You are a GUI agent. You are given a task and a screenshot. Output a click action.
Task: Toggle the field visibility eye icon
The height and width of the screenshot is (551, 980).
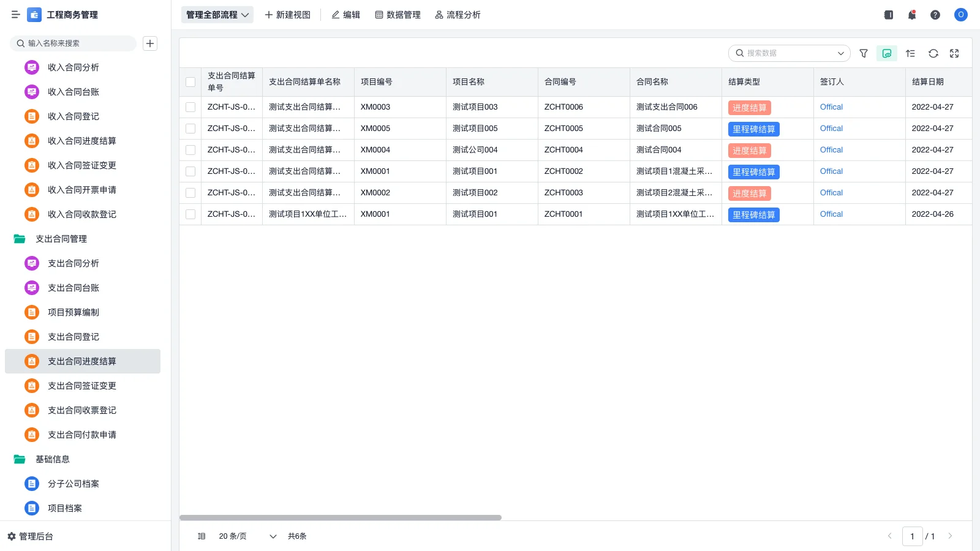[x=886, y=53]
